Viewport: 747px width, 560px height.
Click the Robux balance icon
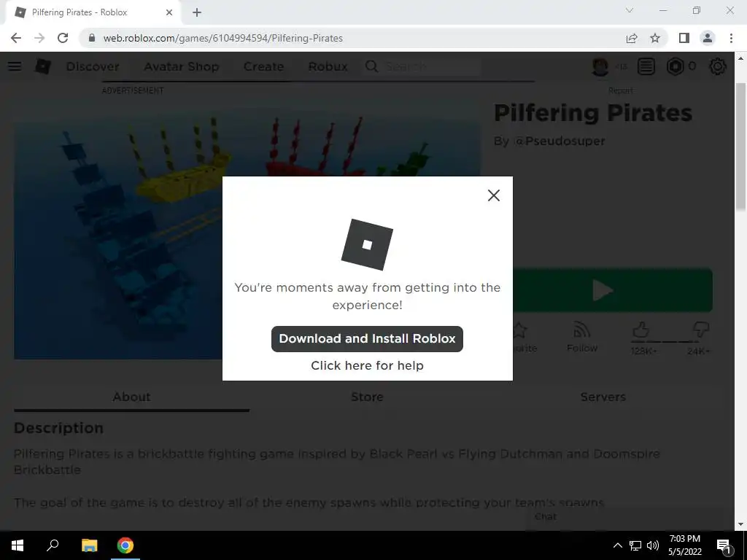click(675, 66)
